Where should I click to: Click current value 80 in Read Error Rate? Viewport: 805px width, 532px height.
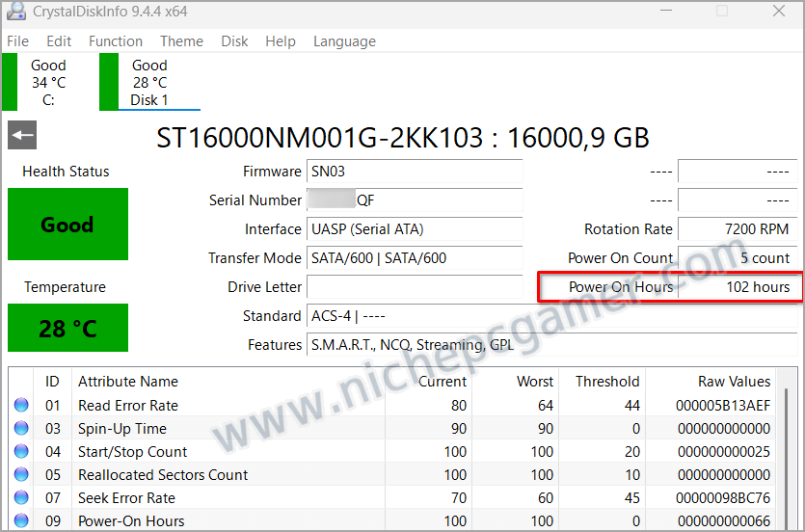[x=459, y=406]
